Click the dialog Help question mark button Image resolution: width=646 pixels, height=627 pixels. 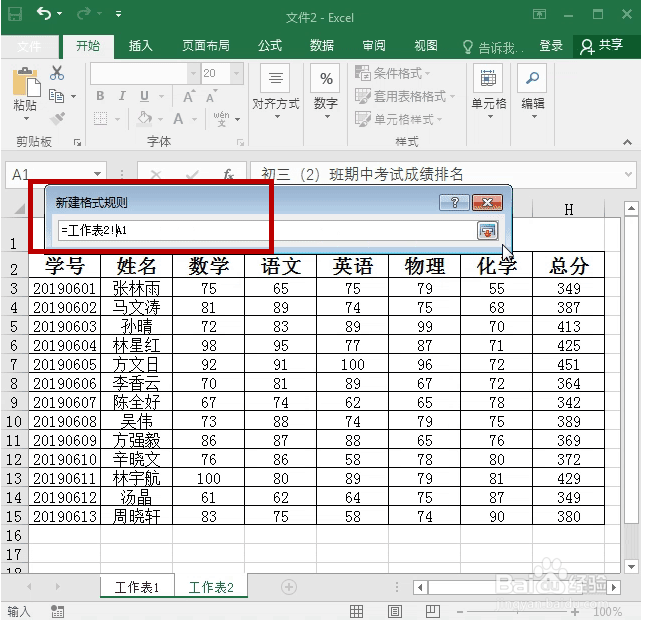454,202
